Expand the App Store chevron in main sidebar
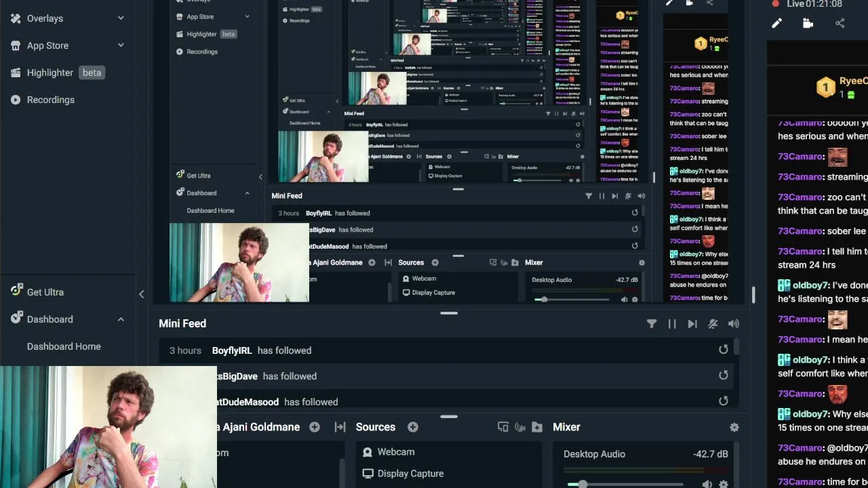This screenshot has width=868, height=488. click(121, 45)
